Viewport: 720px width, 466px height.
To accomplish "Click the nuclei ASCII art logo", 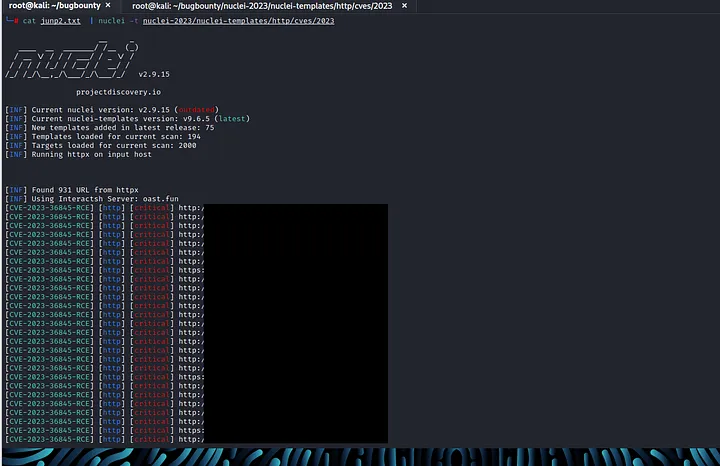I will click(72, 60).
